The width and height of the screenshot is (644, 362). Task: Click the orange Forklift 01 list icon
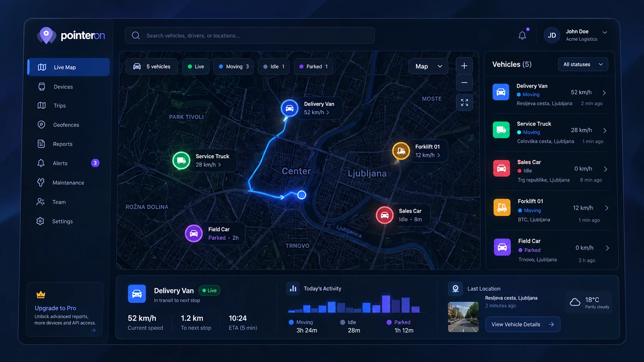tap(502, 207)
